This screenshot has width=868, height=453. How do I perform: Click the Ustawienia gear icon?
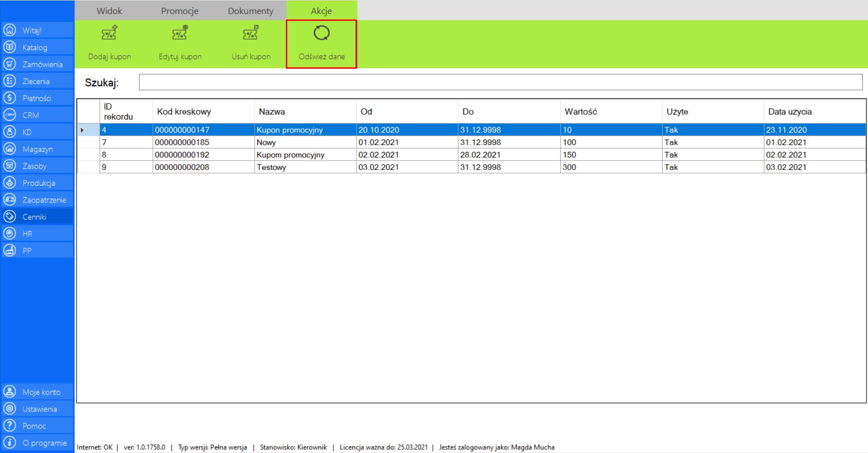[x=9, y=409]
